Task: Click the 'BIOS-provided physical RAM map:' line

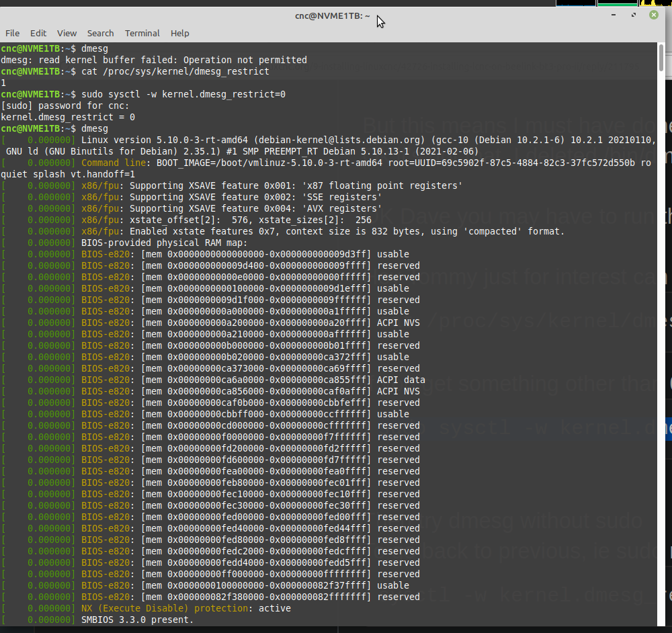Action: [124, 243]
